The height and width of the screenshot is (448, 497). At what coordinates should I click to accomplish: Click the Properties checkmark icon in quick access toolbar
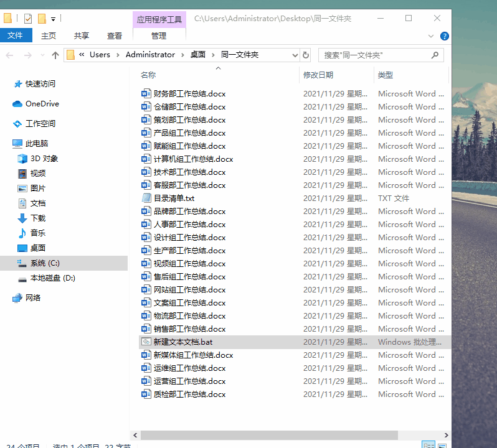pos(28,19)
